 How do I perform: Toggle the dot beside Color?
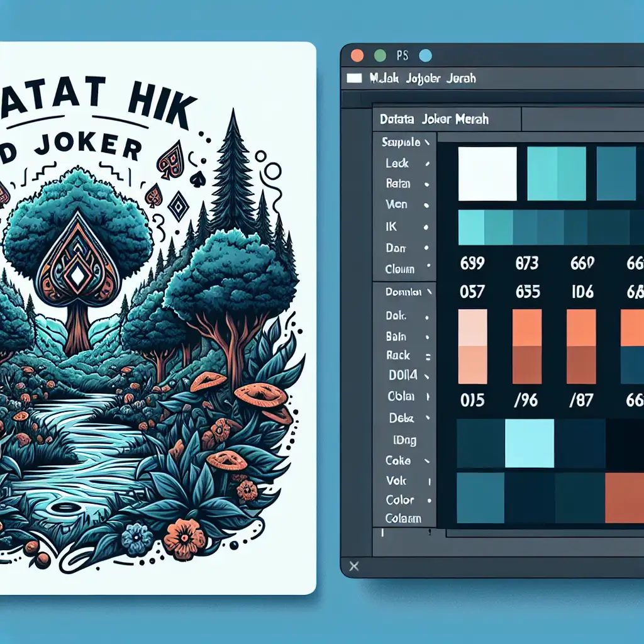pyautogui.click(x=429, y=500)
